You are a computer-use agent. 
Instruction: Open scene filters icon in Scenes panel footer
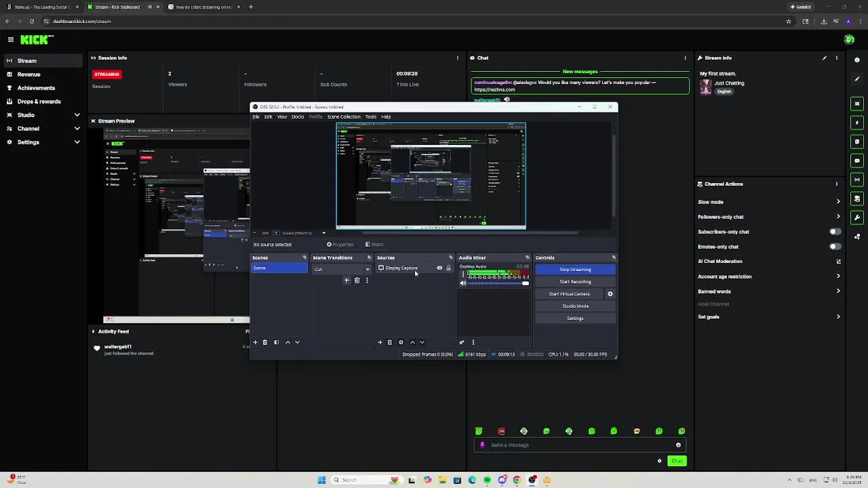(x=276, y=342)
